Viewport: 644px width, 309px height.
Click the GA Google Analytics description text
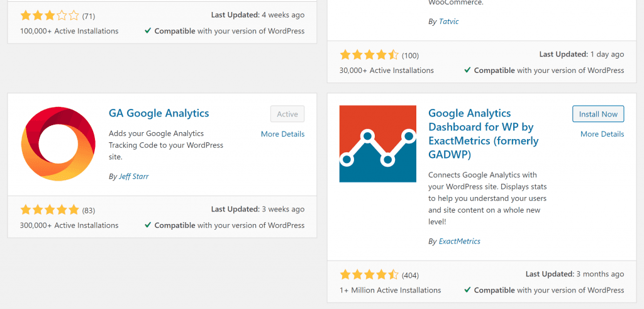pos(166,145)
